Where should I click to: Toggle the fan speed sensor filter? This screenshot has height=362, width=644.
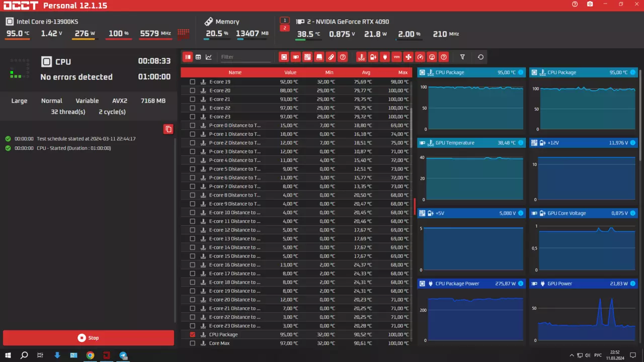tap(408, 57)
